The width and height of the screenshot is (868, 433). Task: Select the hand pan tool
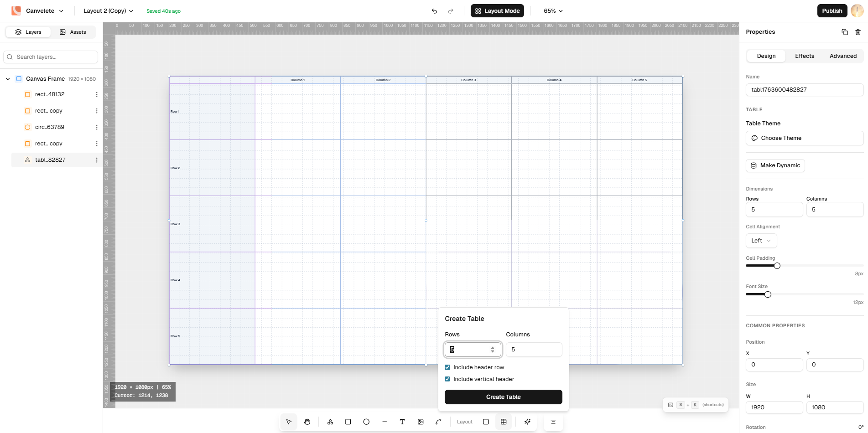307,422
